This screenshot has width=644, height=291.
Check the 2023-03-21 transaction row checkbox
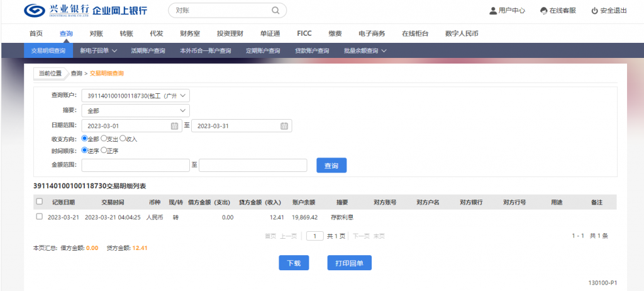point(40,217)
